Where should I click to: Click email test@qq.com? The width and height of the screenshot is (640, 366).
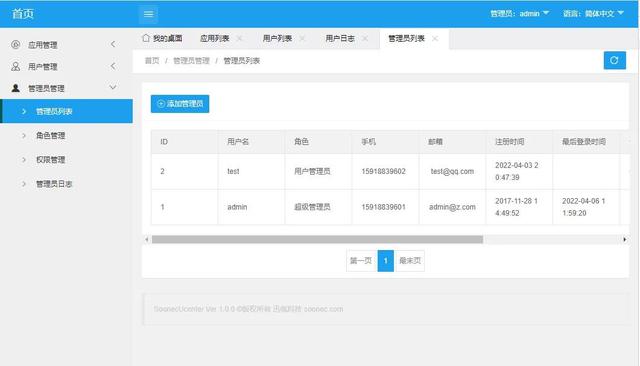coord(452,171)
